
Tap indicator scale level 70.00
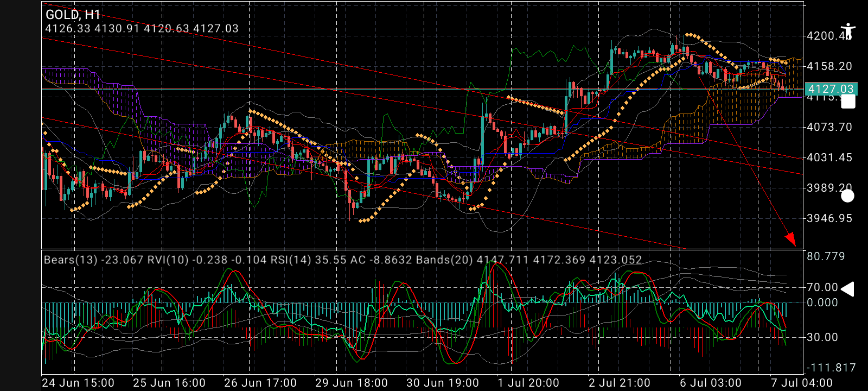822,287
